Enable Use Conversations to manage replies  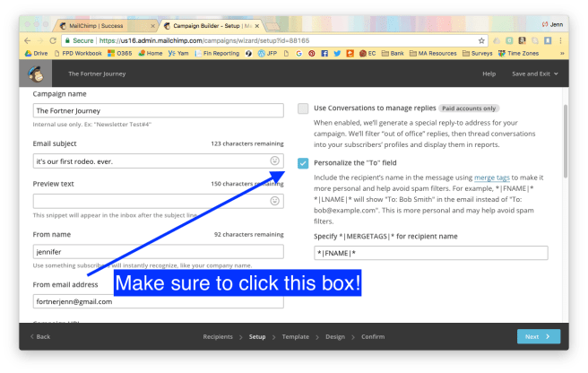[303, 108]
